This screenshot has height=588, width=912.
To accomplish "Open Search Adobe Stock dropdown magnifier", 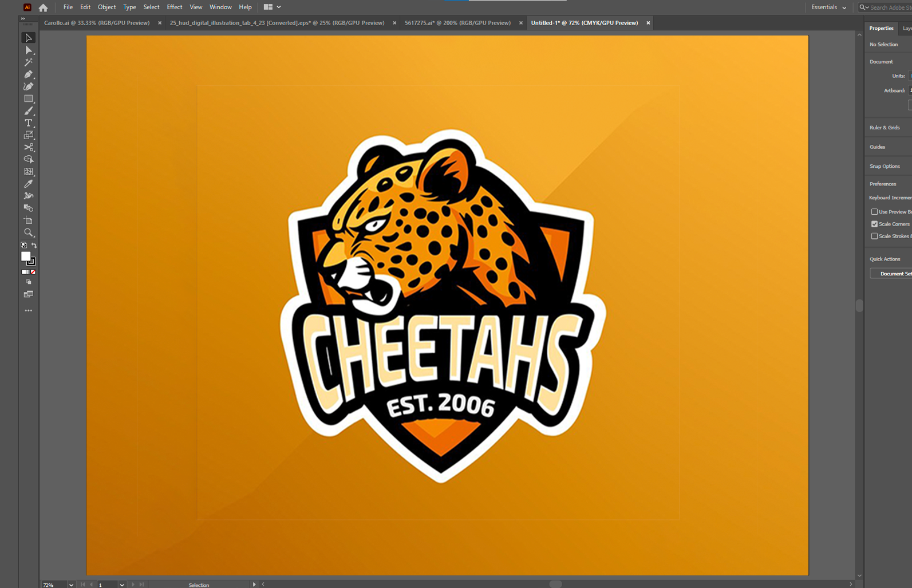I will pyautogui.click(x=864, y=7).
